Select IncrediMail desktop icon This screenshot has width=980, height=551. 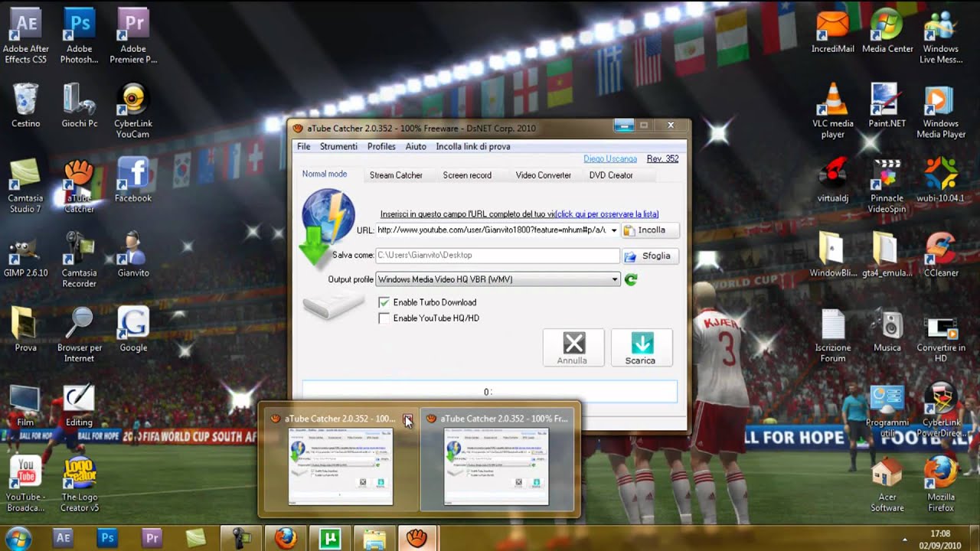tap(833, 31)
